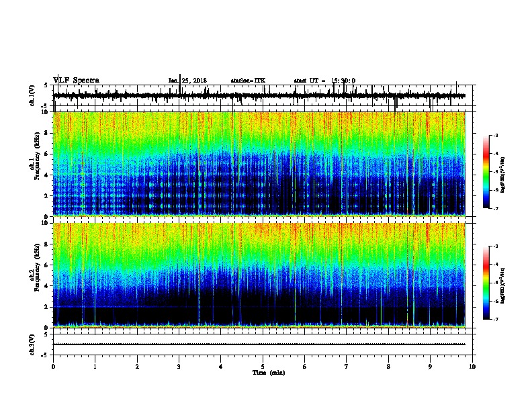This screenshot has width=532, height=411.
Task: Click the "-7" label on ch.2 colorbar
Action: click(495, 319)
